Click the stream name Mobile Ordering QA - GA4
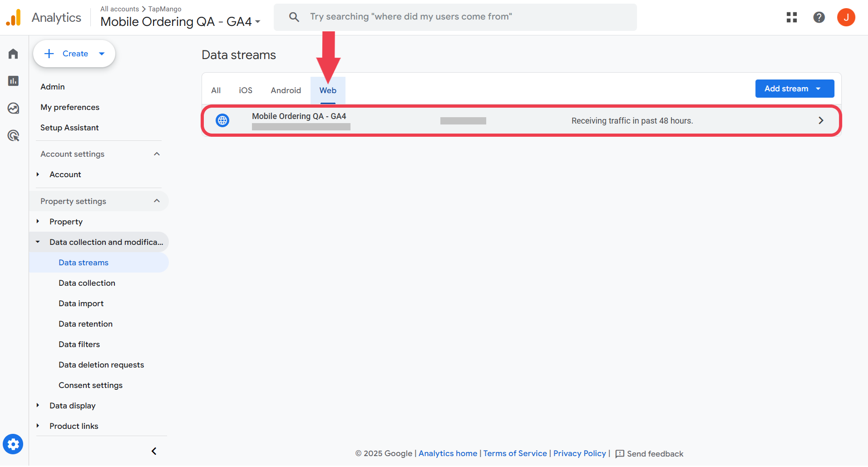868x467 pixels. (x=299, y=116)
